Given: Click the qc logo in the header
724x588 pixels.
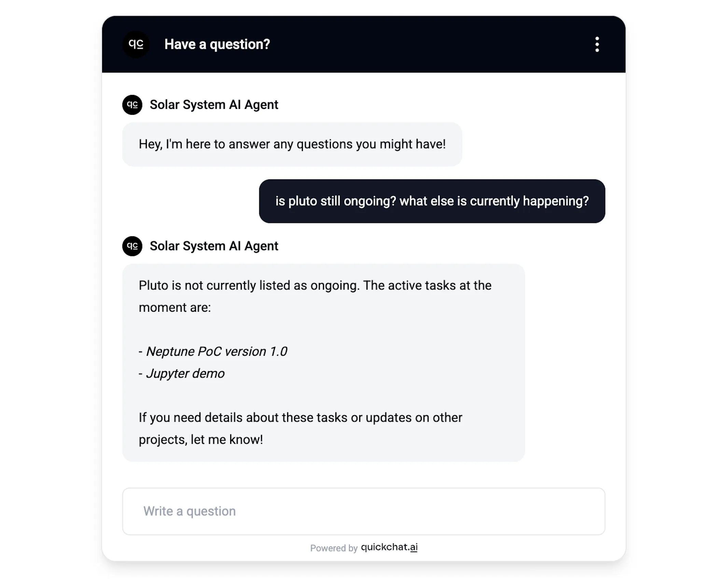Looking at the screenshot, I should point(136,44).
